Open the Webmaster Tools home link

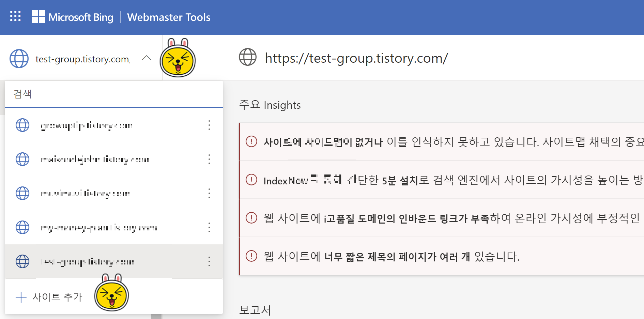point(169,17)
